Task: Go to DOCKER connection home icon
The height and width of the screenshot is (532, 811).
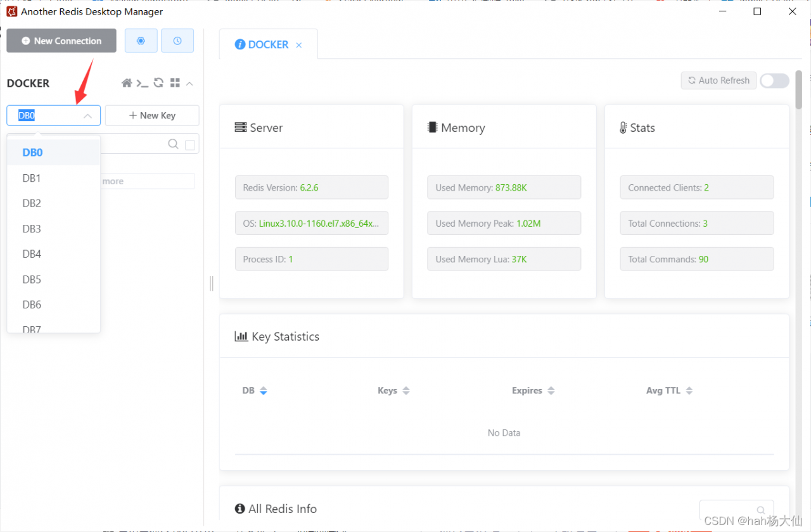Action: [x=127, y=83]
